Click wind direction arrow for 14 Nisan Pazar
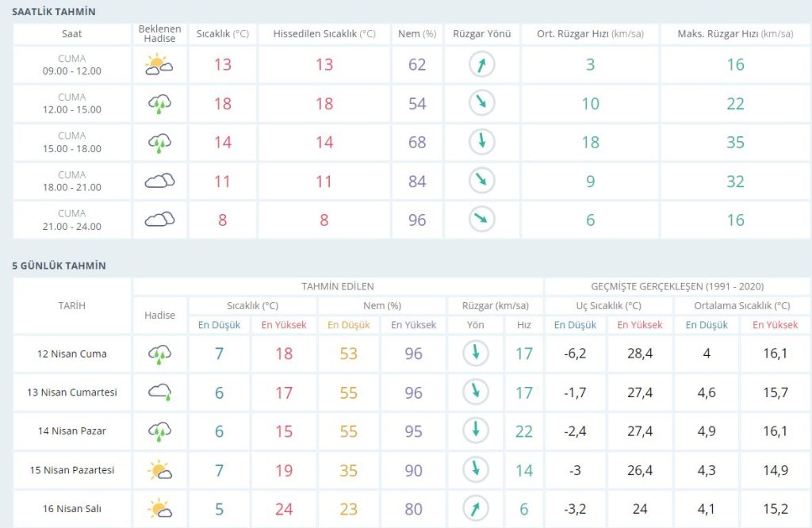 (475, 431)
